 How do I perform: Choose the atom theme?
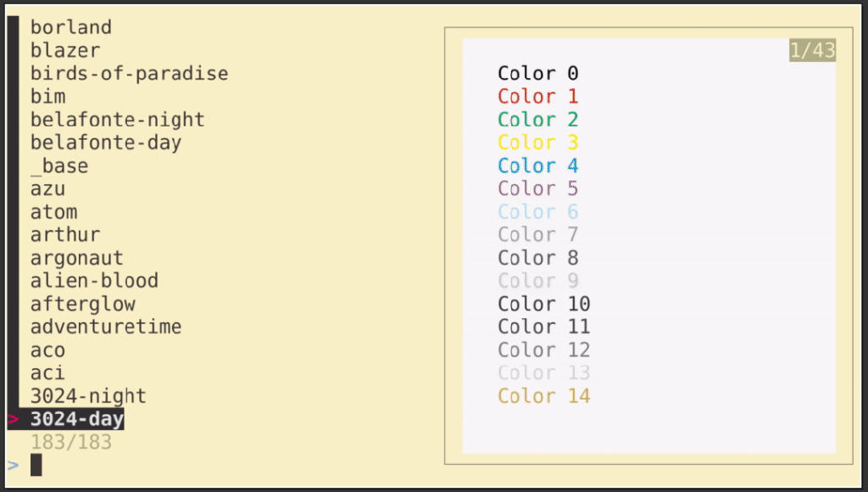tap(53, 211)
